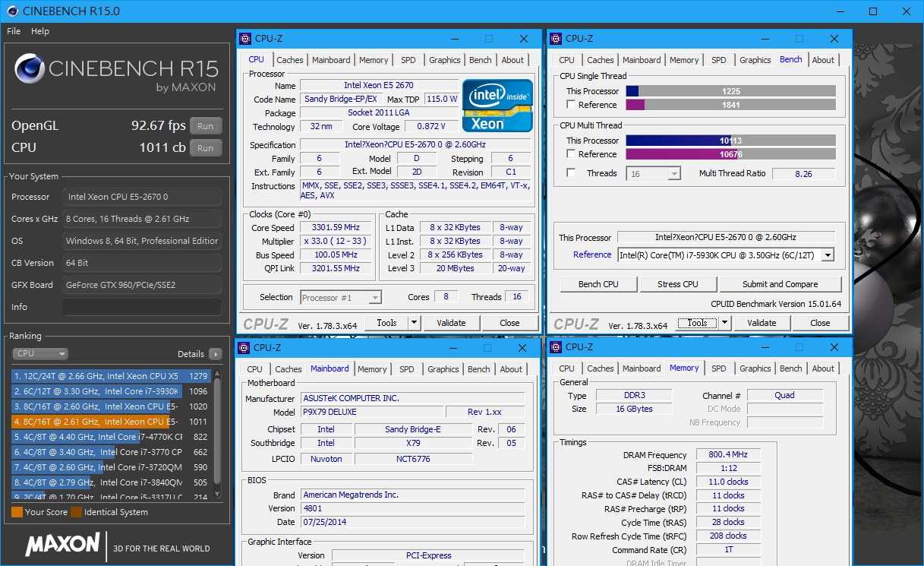This screenshot has height=566, width=924.
Task: Open the CPU ranking category dropdown in Cinebench
Action: click(x=40, y=353)
